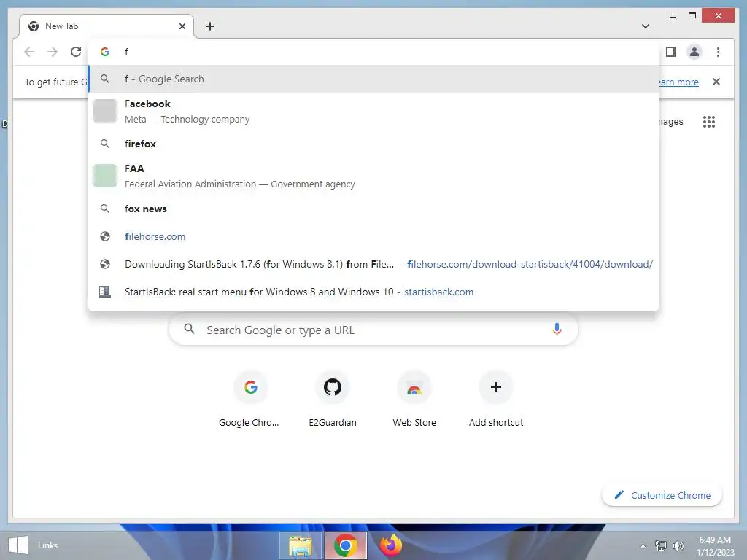
Task: Click the Links toolbar label on taskbar
Action: (x=47, y=545)
